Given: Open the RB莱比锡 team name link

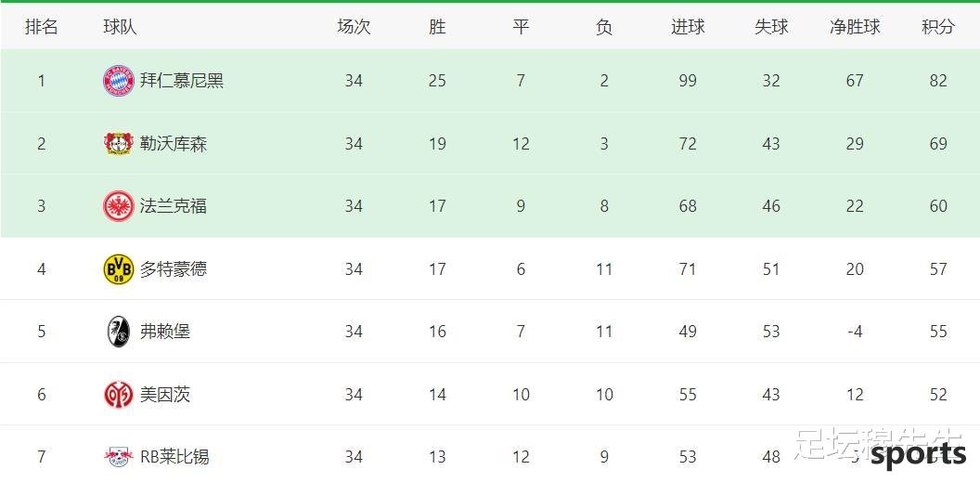Looking at the screenshot, I should [174, 457].
